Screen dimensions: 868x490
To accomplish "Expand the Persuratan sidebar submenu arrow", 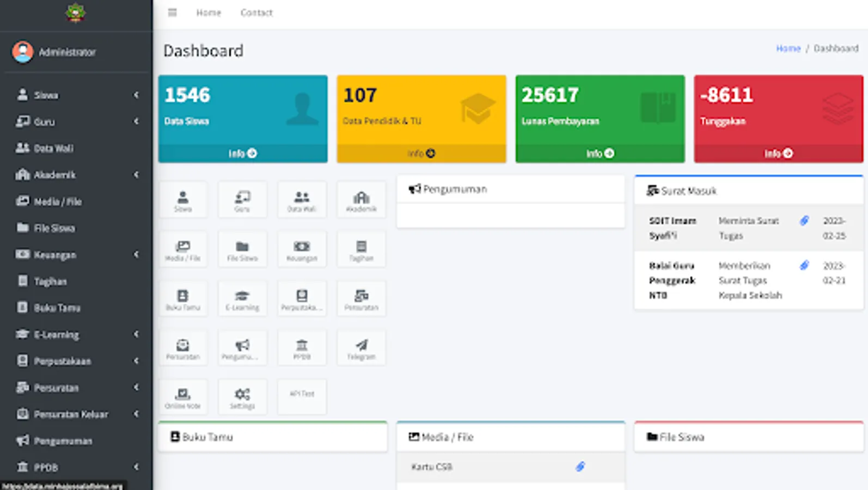I will click(x=136, y=388).
